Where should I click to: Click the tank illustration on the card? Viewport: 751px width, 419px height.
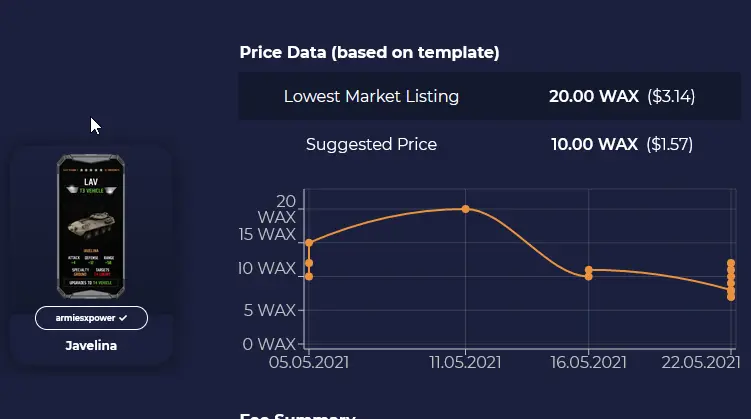(x=91, y=225)
